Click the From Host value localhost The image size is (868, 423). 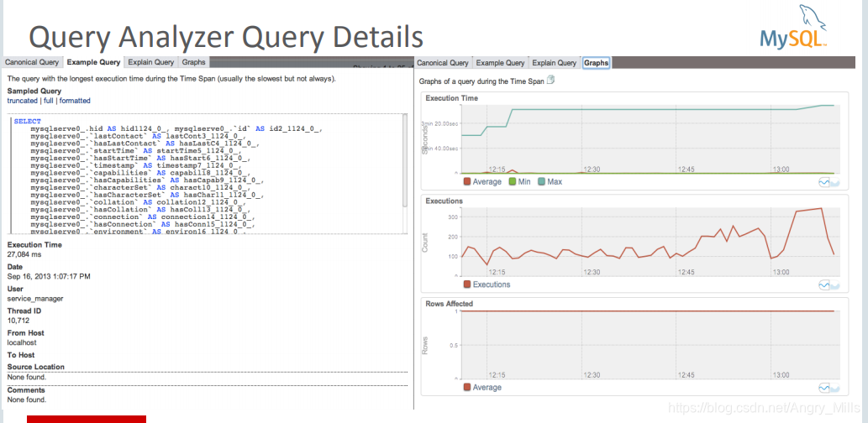(22, 342)
